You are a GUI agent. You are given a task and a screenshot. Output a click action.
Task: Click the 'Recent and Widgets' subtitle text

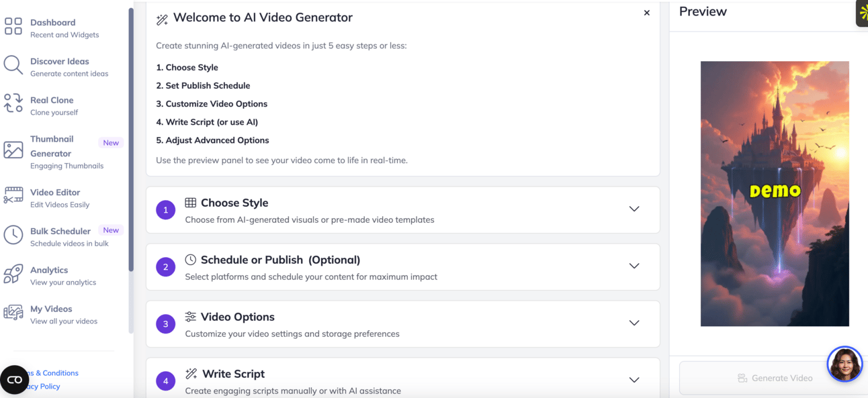(x=64, y=35)
